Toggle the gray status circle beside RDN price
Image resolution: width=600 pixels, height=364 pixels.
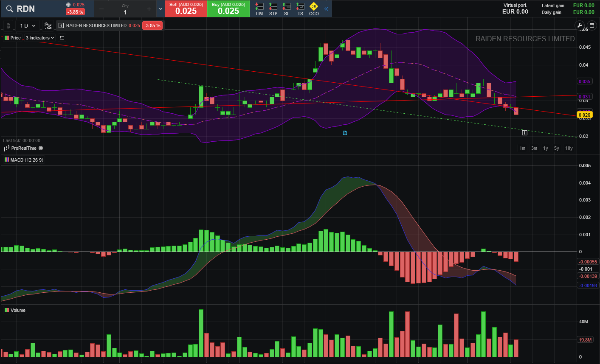(68, 5)
